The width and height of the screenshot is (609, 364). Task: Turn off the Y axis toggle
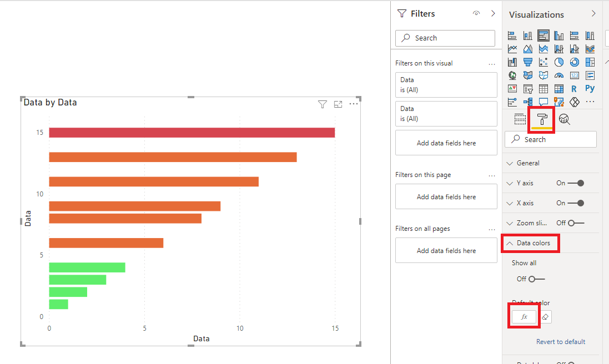(x=576, y=183)
